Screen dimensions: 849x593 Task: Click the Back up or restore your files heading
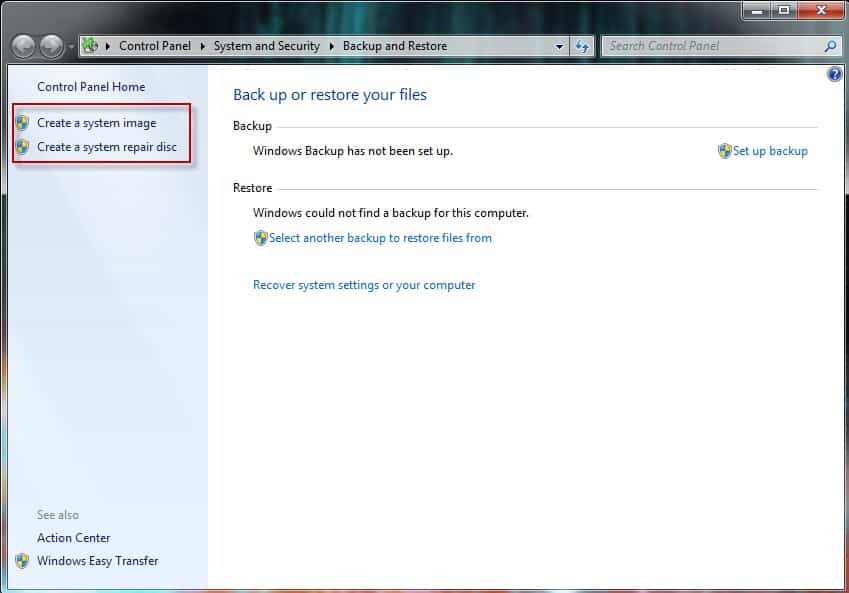coord(330,95)
